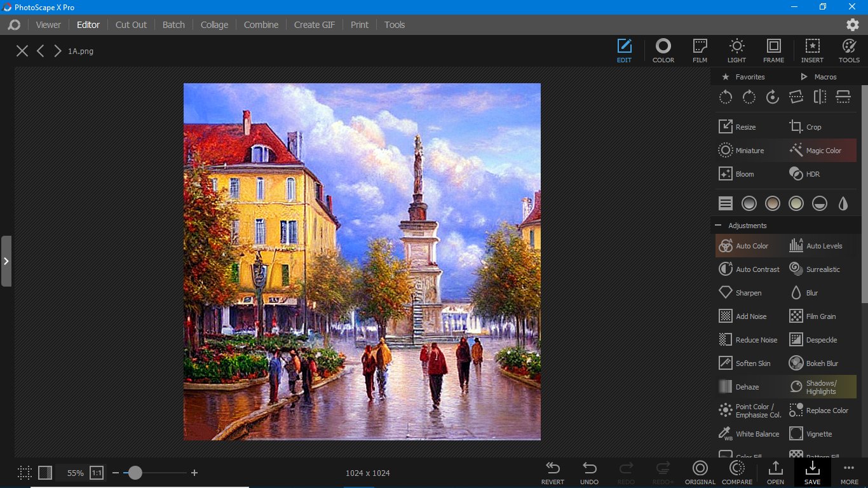Flip the image horizontally
This screenshot has width=868, height=488.
coord(820,97)
